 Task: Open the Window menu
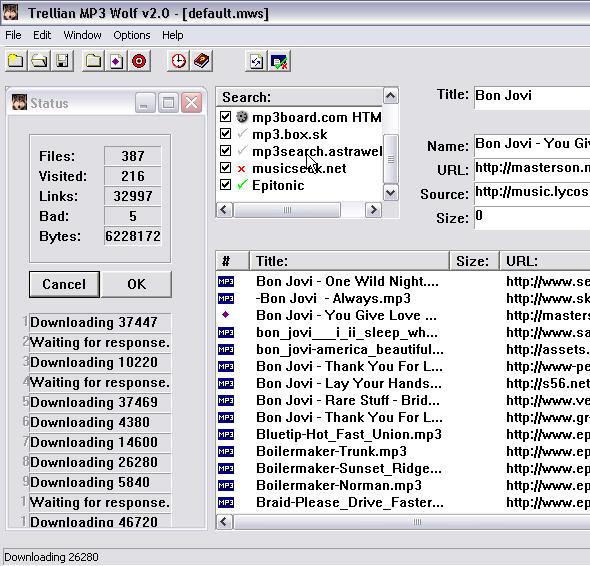(x=82, y=35)
